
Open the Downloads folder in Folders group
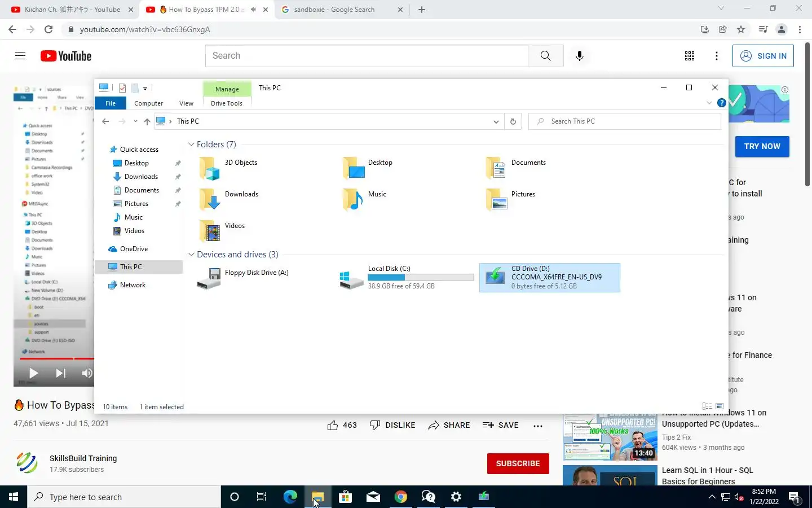click(210, 200)
